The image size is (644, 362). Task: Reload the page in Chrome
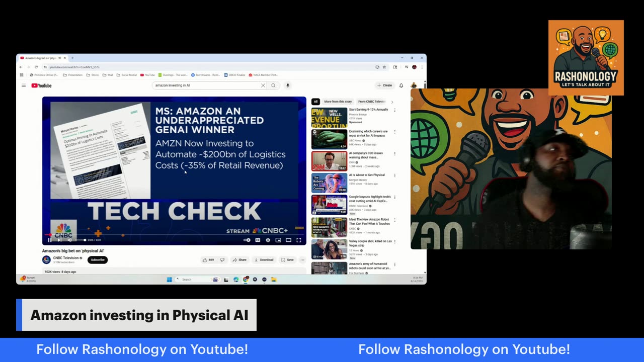(x=36, y=67)
